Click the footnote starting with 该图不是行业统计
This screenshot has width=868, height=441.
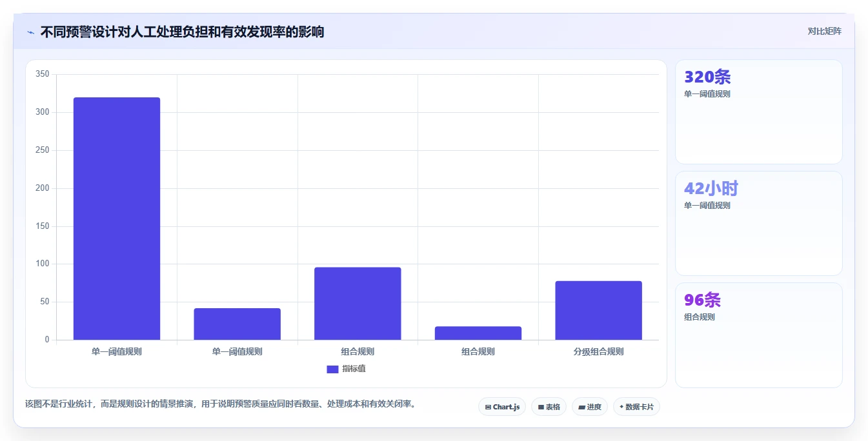[221, 404]
